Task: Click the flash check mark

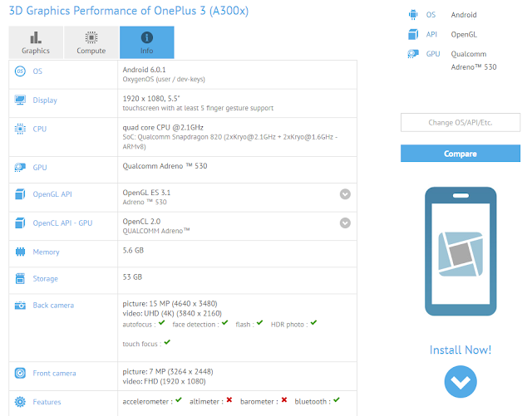Action: (260, 322)
